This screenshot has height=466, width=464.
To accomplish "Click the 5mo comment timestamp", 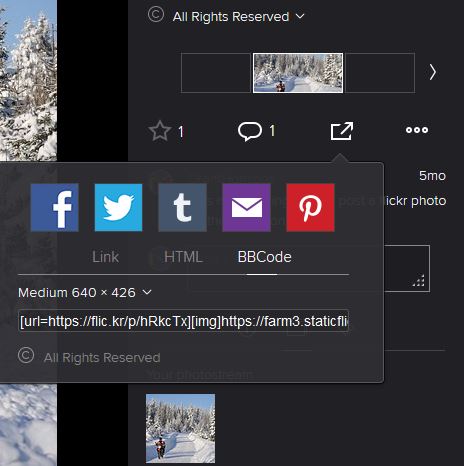I will click(x=432, y=176).
